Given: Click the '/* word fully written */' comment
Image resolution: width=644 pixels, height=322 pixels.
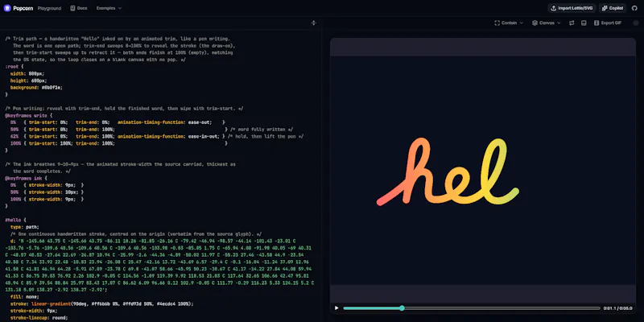Looking at the screenshot, I should [x=262, y=130].
